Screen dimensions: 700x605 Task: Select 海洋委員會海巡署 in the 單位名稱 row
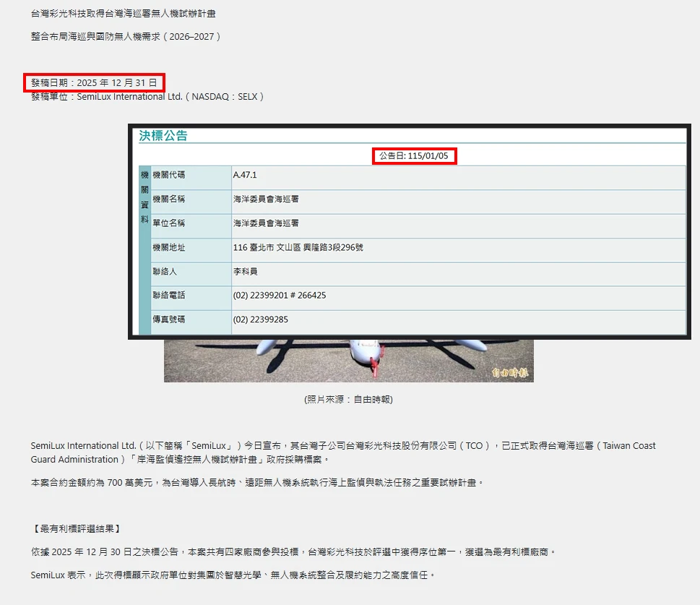(x=266, y=223)
